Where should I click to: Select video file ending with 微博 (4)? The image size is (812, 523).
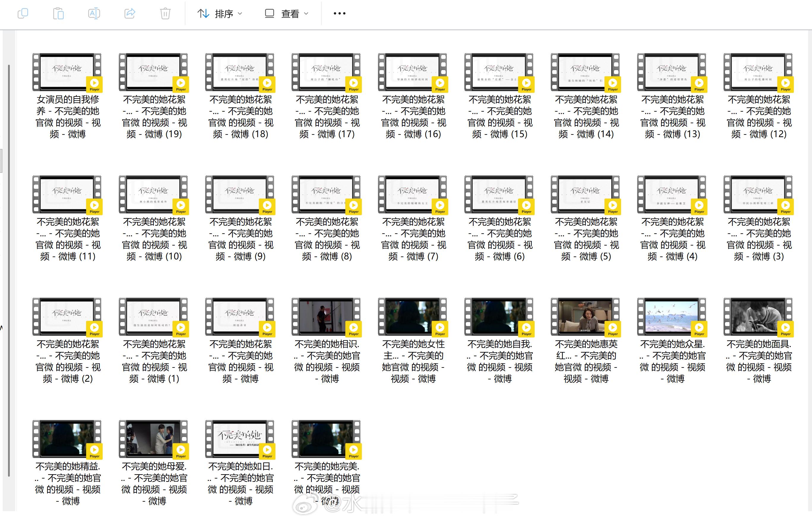click(672, 219)
